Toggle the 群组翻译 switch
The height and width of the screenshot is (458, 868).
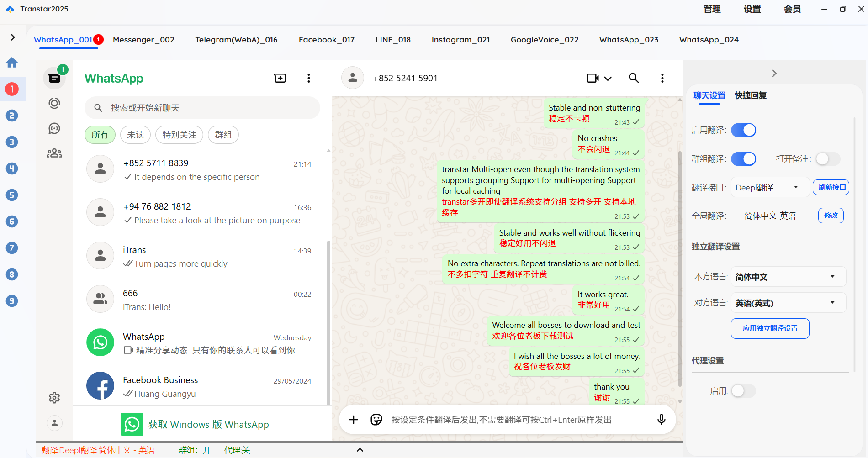743,159
